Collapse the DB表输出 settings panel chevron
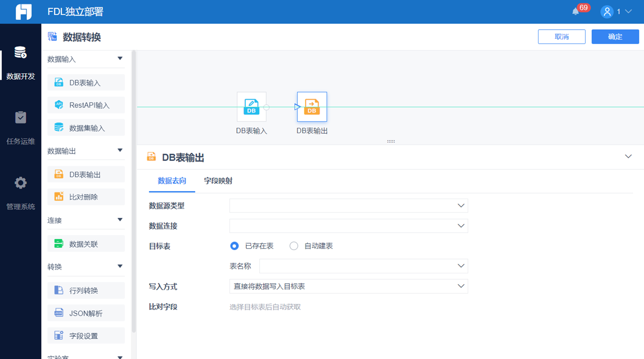 [628, 156]
